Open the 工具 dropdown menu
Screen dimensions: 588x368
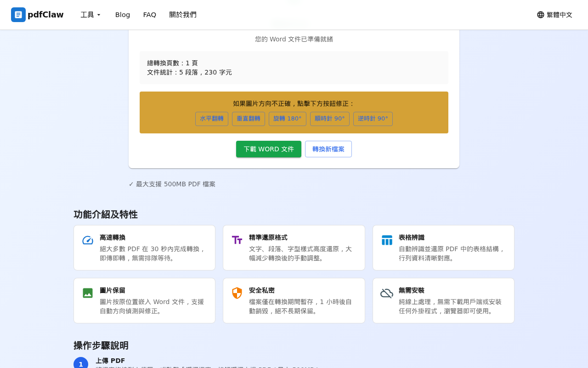coord(90,14)
